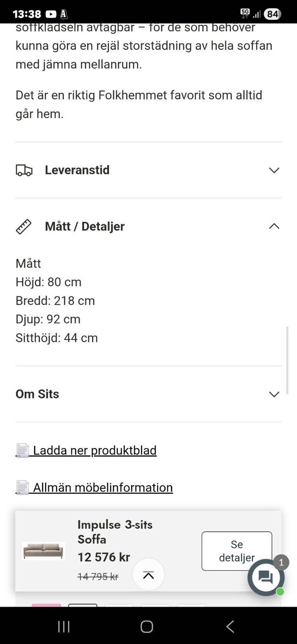
Task: Open the live chat bubble
Action: click(266, 577)
